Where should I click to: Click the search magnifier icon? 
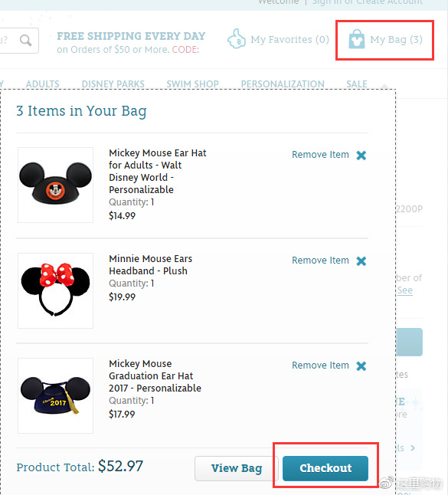click(25, 41)
